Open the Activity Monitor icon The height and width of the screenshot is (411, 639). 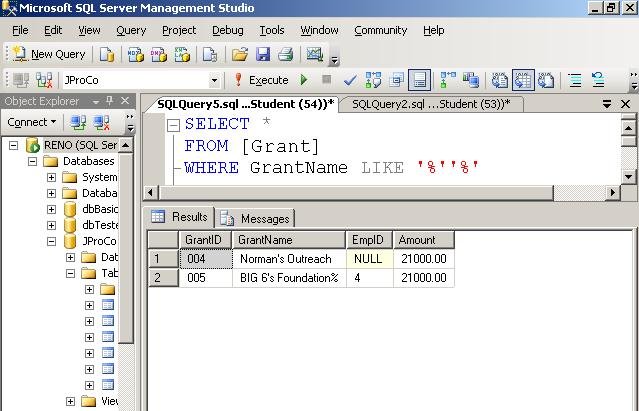315,54
